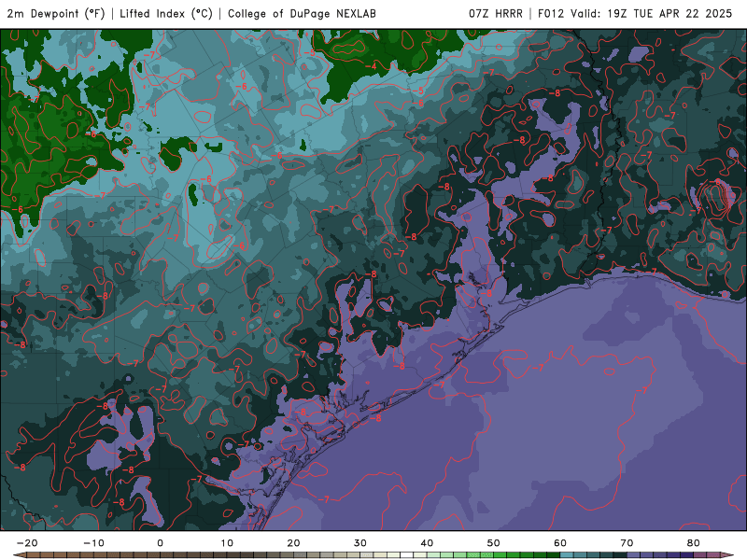Click the "2m Dewpoint (°F)" title text
Image resolution: width=747 pixels, height=560 pixels.
pyautogui.click(x=56, y=14)
